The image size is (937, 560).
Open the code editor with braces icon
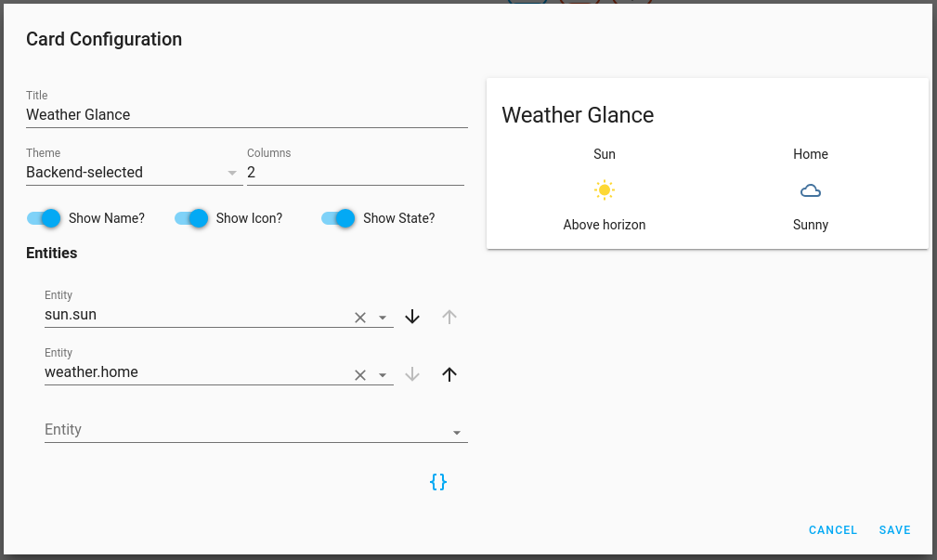[x=438, y=482]
